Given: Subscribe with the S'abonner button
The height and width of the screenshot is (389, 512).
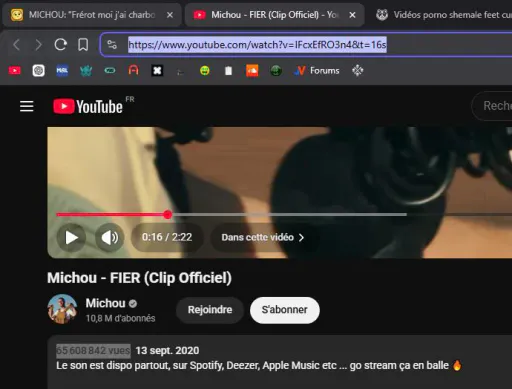Looking at the screenshot, I should click(285, 310).
